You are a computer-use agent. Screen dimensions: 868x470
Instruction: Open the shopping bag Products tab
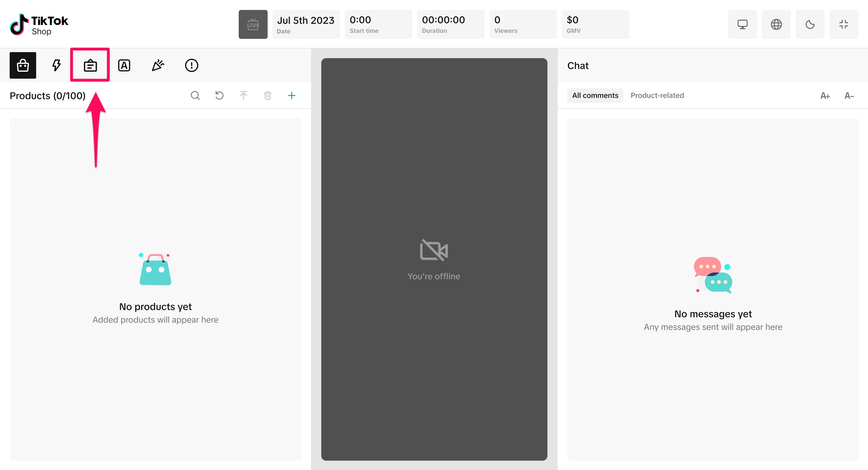(23, 65)
